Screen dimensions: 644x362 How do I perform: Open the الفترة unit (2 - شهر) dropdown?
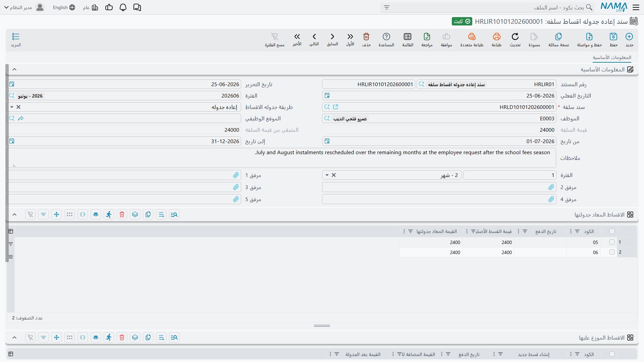click(327, 175)
